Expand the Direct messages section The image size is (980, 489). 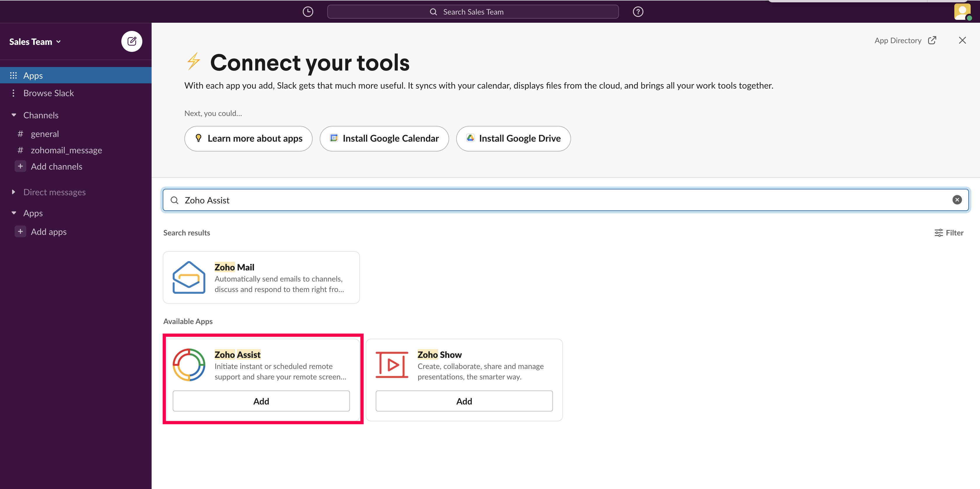tap(14, 192)
